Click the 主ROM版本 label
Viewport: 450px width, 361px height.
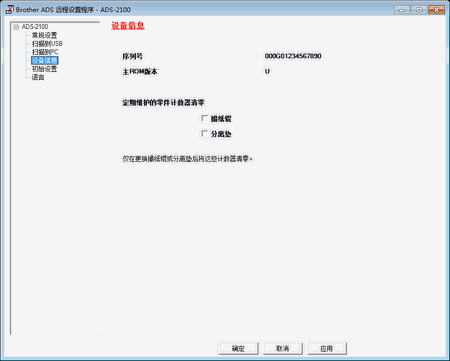140,71
